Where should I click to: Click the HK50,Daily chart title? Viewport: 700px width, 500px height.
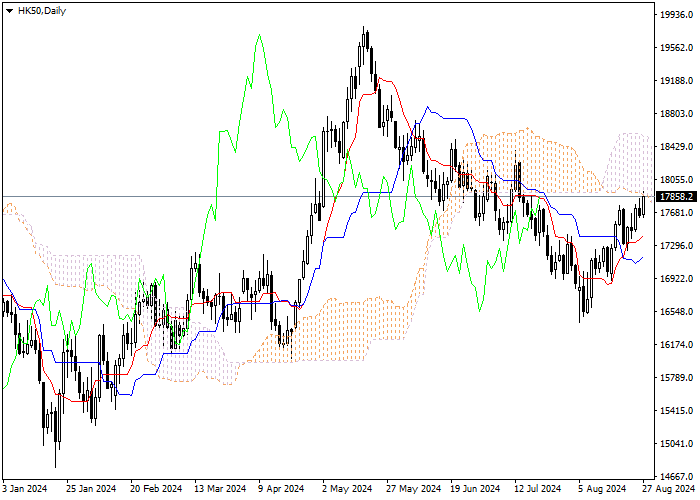click(x=42, y=11)
